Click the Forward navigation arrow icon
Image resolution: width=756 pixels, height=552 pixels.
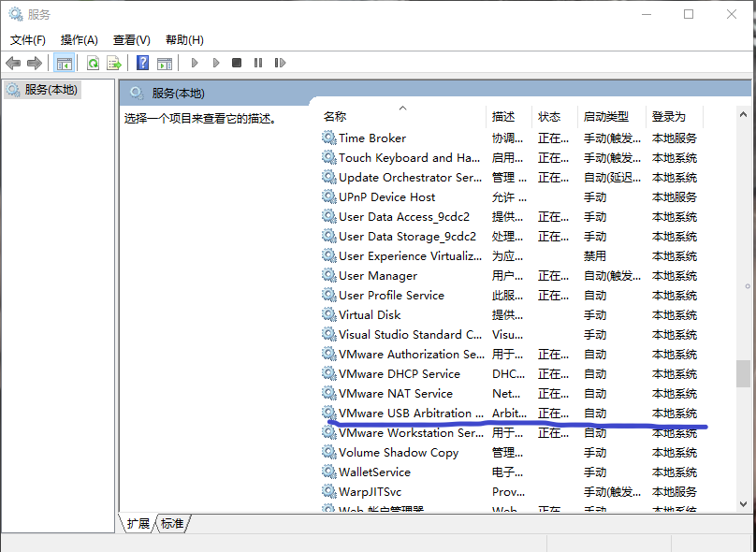click(33, 63)
